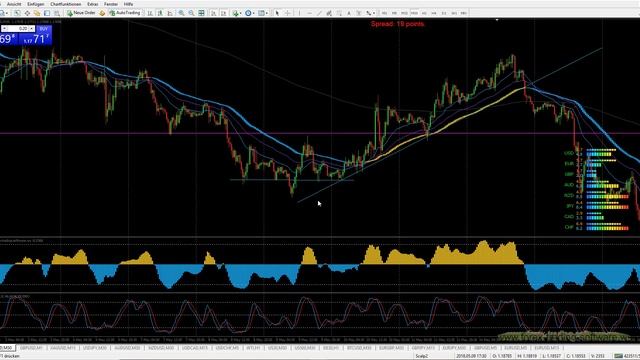Open the Strategy Tester icon

coord(57,13)
